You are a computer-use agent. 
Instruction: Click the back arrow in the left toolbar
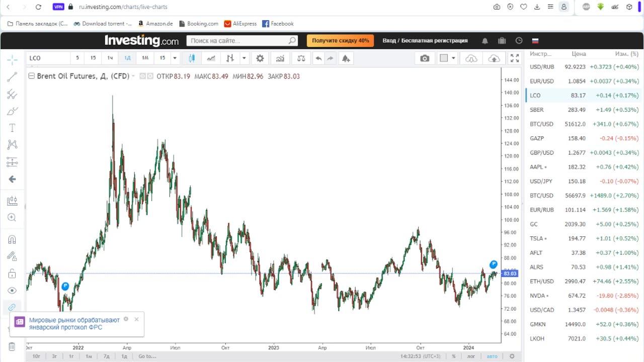[x=12, y=179]
